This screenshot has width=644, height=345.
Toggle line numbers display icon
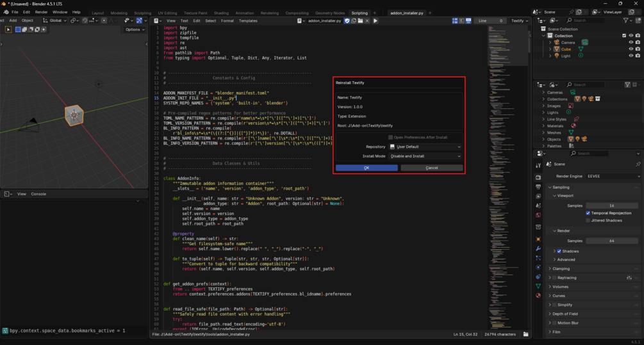pos(455,20)
